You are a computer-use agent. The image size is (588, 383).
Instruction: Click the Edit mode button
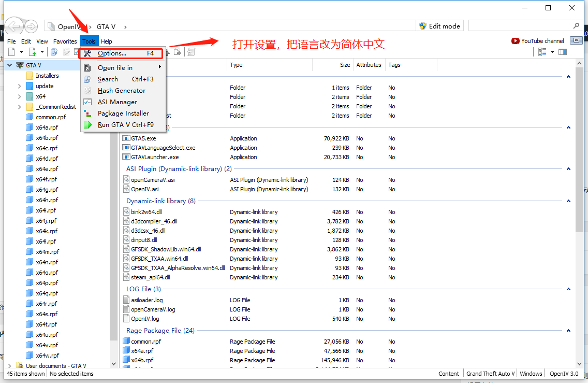pyautogui.click(x=440, y=26)
